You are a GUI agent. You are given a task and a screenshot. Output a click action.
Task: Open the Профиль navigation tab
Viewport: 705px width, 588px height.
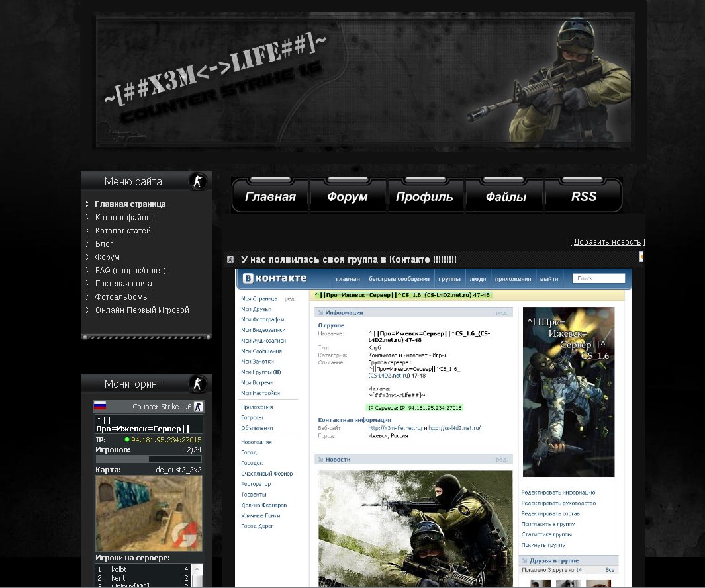(425, 196)
